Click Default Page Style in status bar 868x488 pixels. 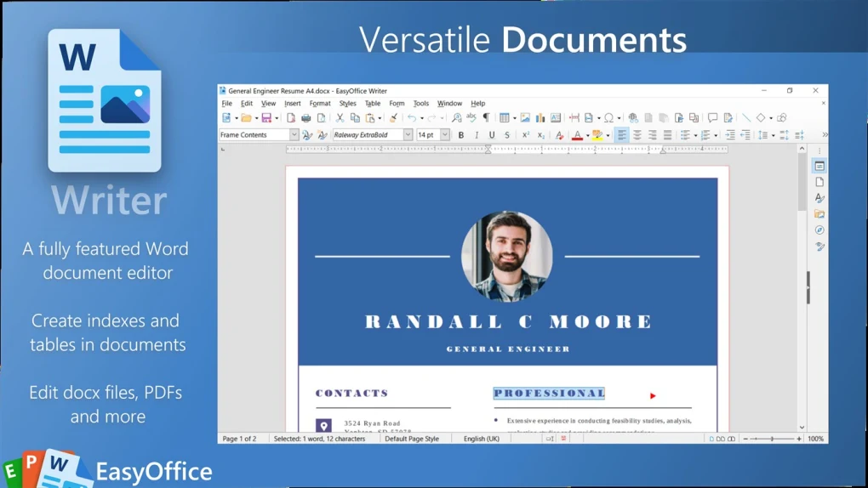(x=412, y=439)
